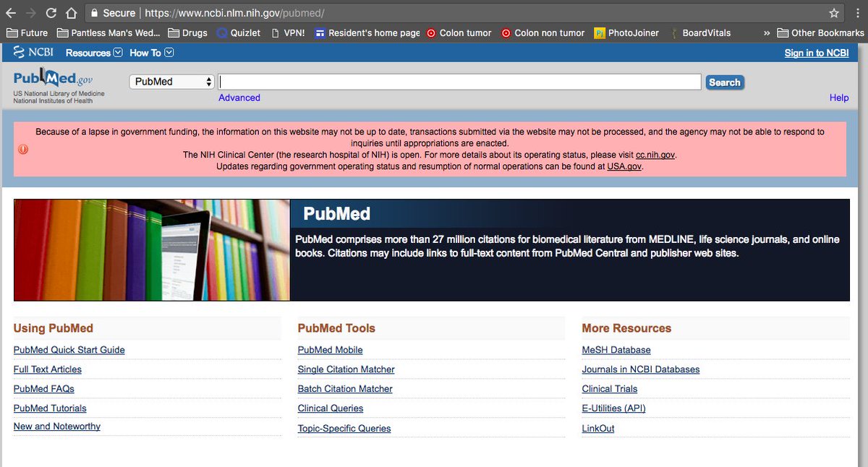The height and width of the screenshot is (467, 868).
Task: Open the VPN! bookmark
Action: (x=288, y=33)
